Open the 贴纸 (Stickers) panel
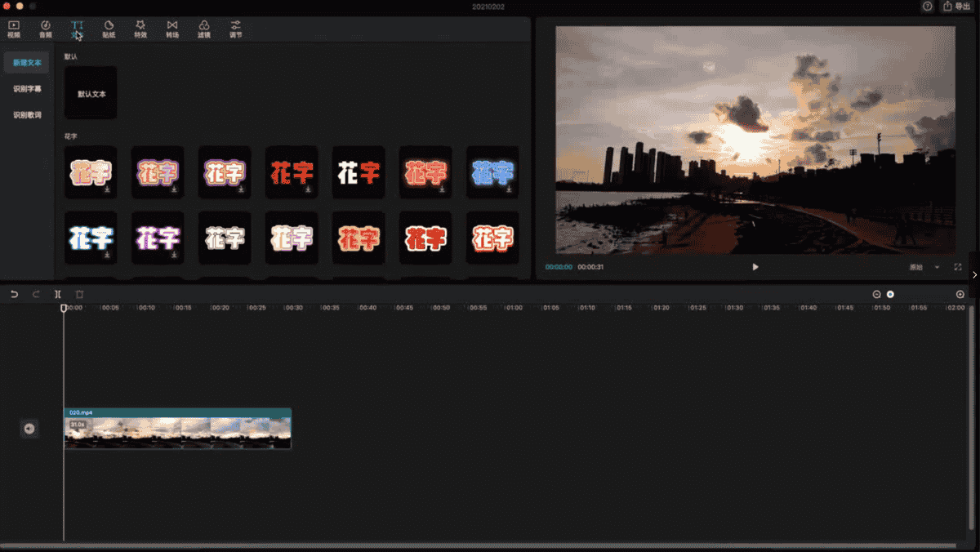The height and width of the screenshot is (552, 980). click(x=109, y=29)
